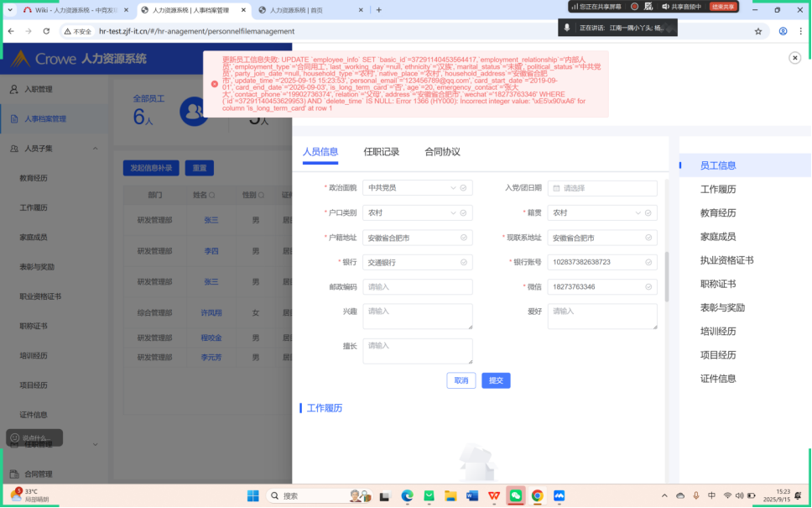Click the 发起信息补录 button
Viewport: 812px width, 508px height.
[x=151, y=168]
